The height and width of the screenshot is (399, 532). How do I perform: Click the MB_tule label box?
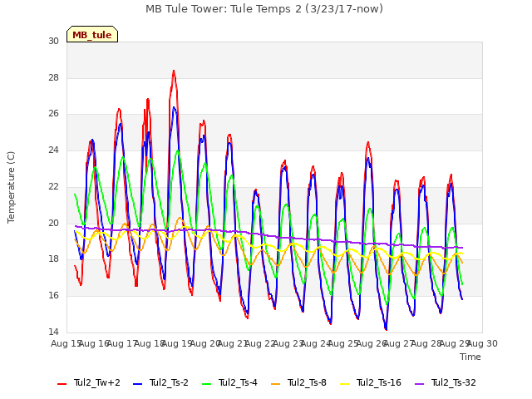pos(92,34)
